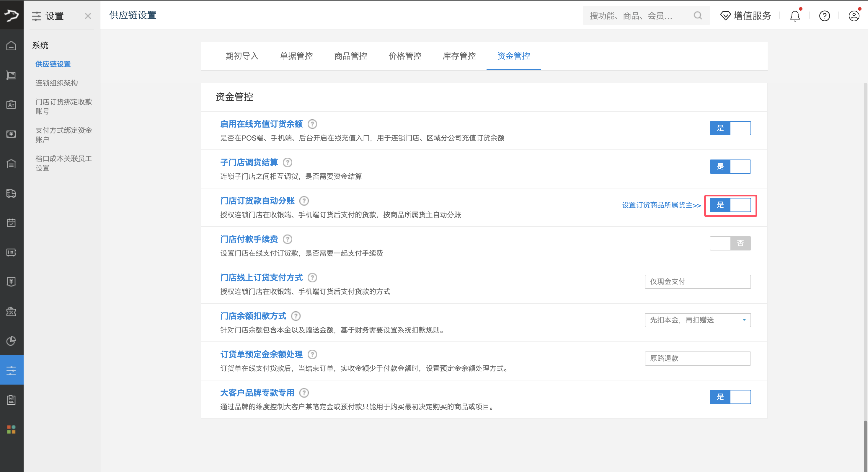868x472 pixels.
Task: Click the 启用在线充值订货余额 title
Action: coord(262,124)
